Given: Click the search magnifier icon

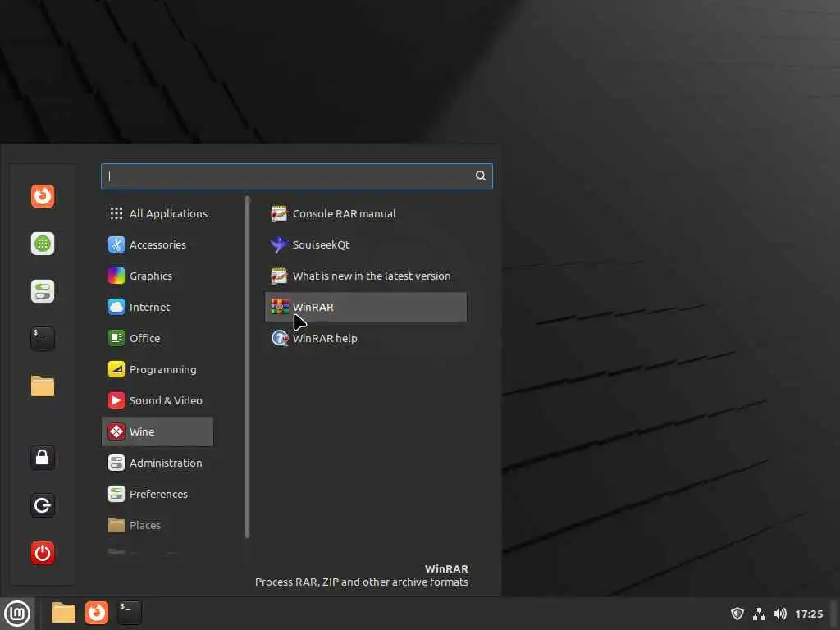Looking at the screenshot, I should pos(481,176).
